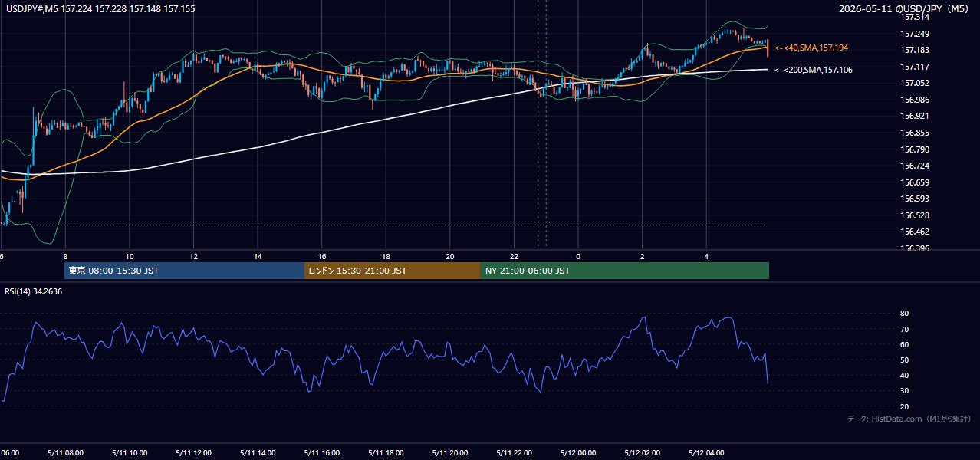Click hour label 18 under the price chart
Screen dimensions: 980x460
point(386,256)
